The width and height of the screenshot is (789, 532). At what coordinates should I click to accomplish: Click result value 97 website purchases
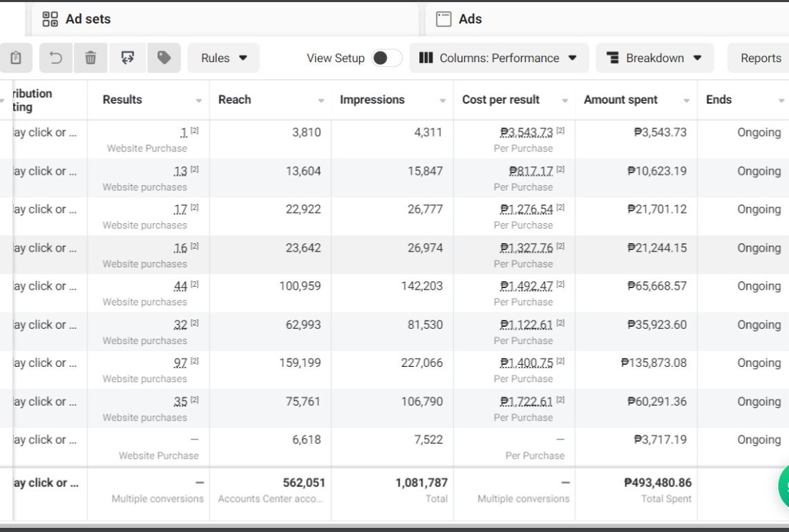[180, 363]
